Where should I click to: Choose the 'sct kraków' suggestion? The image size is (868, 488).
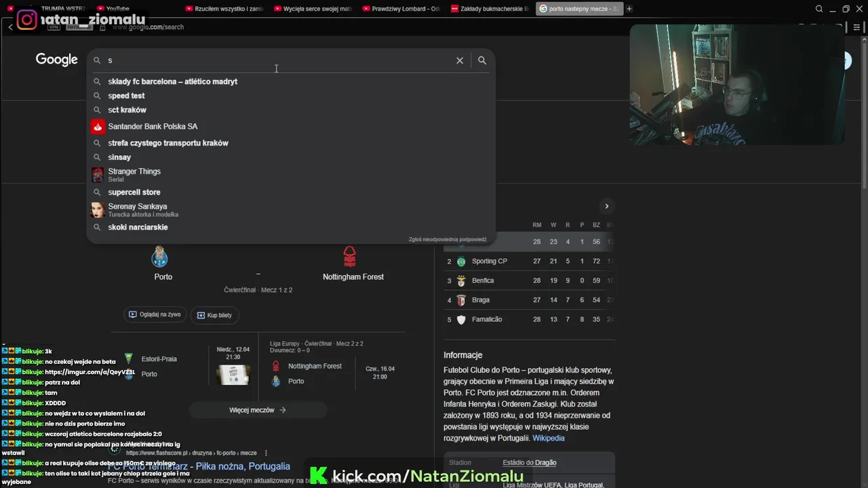pyautogui.click(x=292, y=110)
